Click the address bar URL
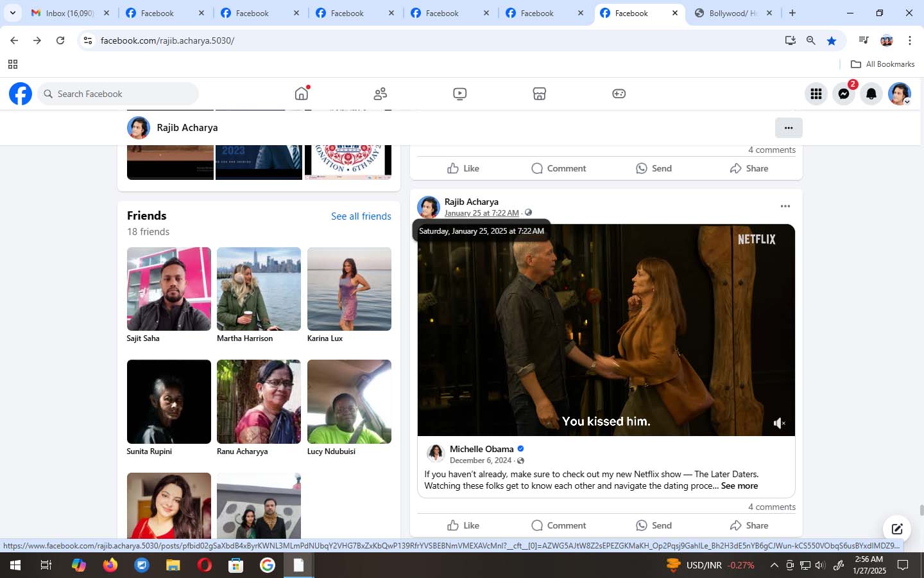This screenshot has height=578, width=924. coord(167,40)
